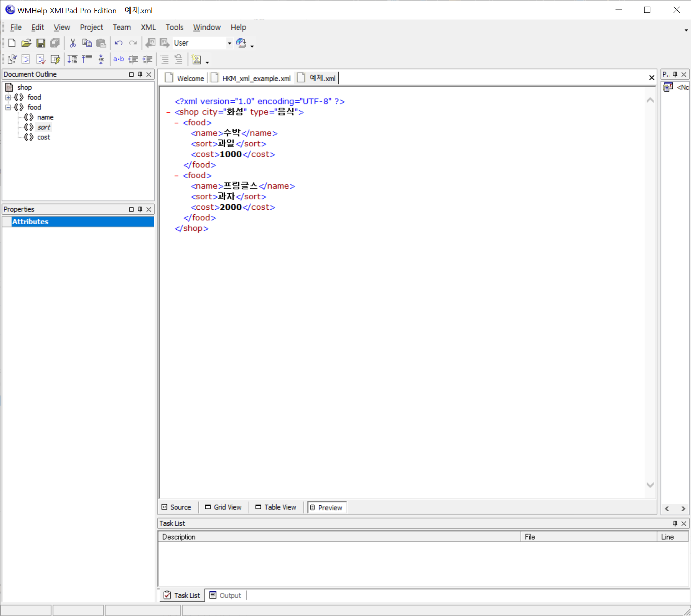Pin the Document Outline panel
The width and height of the screenshot is (691, 616).
[x=140, y=74]
